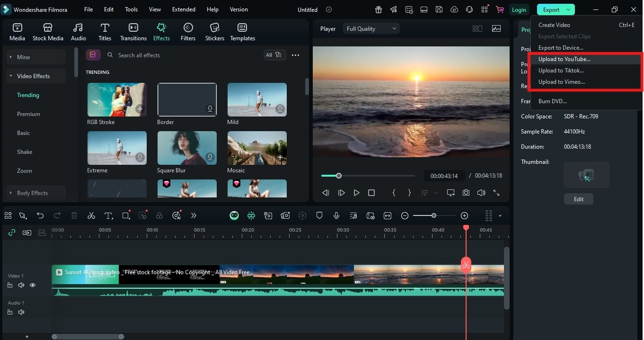Screen dimensions: 644x340
Task: Open the voiceover record microphone tool
Action: 336,215
